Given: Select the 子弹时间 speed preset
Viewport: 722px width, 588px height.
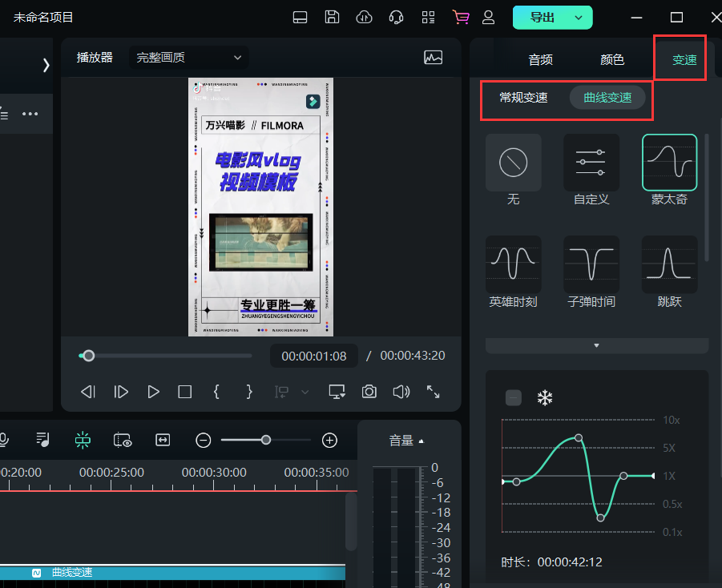Looking at the screenshot, I should pos(591,264).
